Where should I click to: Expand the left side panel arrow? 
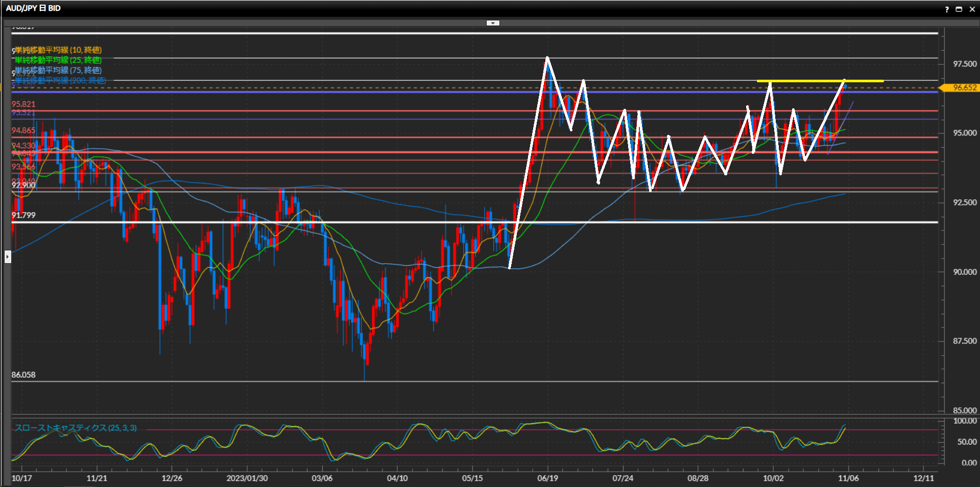8,256
